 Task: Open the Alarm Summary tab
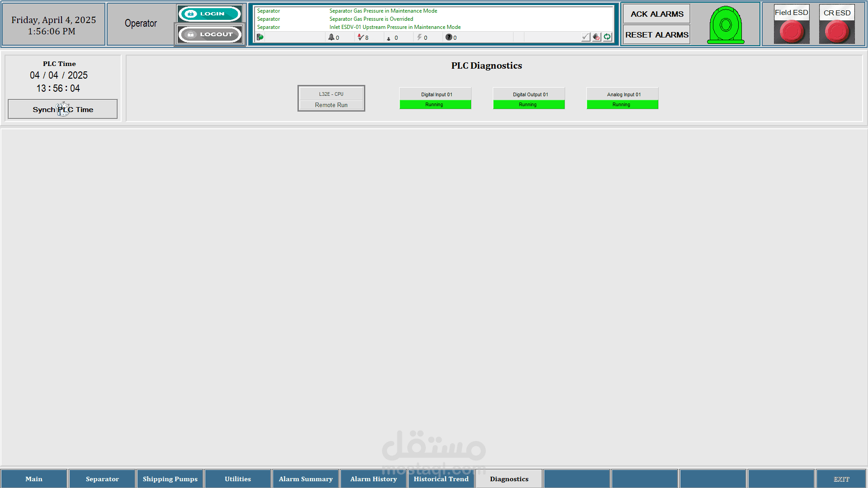click(x=306, y=479)
